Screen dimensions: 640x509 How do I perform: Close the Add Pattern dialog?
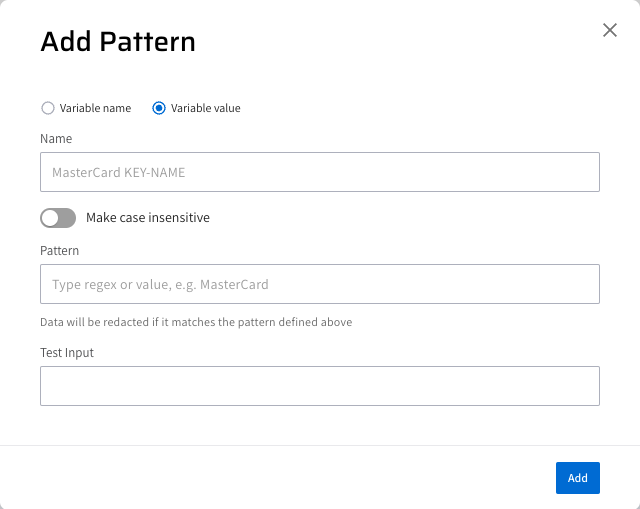pos(610,30)
